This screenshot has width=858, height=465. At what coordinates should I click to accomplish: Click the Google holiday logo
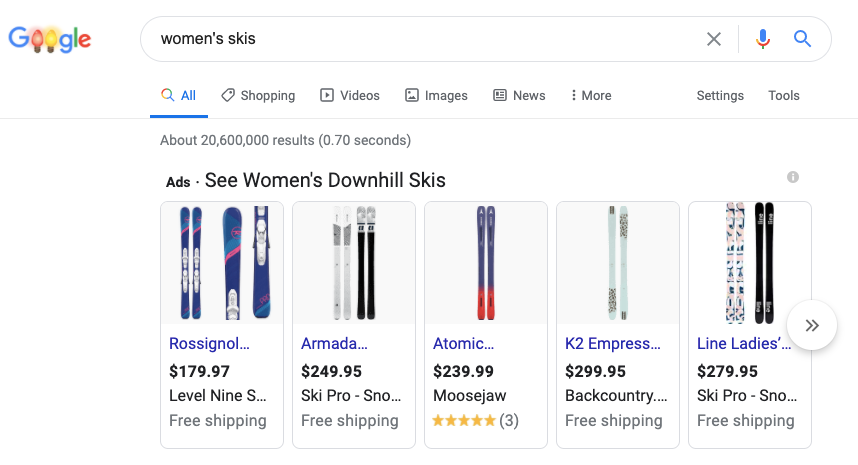49,39
